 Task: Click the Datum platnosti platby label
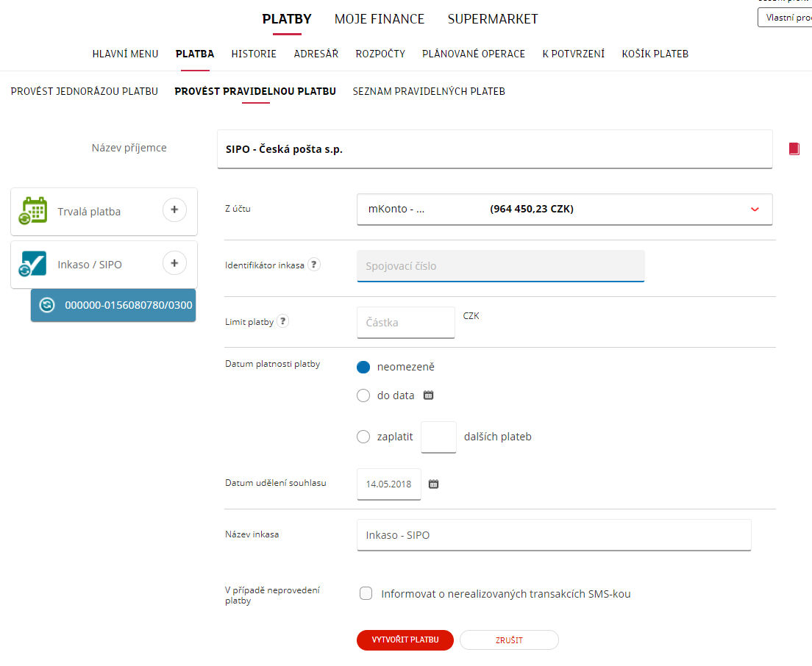click(272, 364)
